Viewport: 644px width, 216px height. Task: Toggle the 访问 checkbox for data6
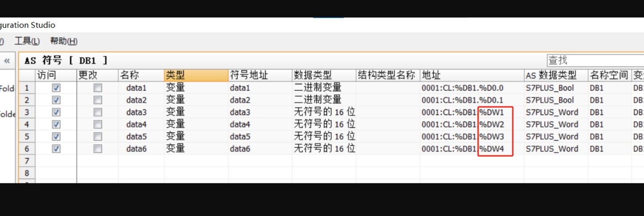[x=56, y=149]
